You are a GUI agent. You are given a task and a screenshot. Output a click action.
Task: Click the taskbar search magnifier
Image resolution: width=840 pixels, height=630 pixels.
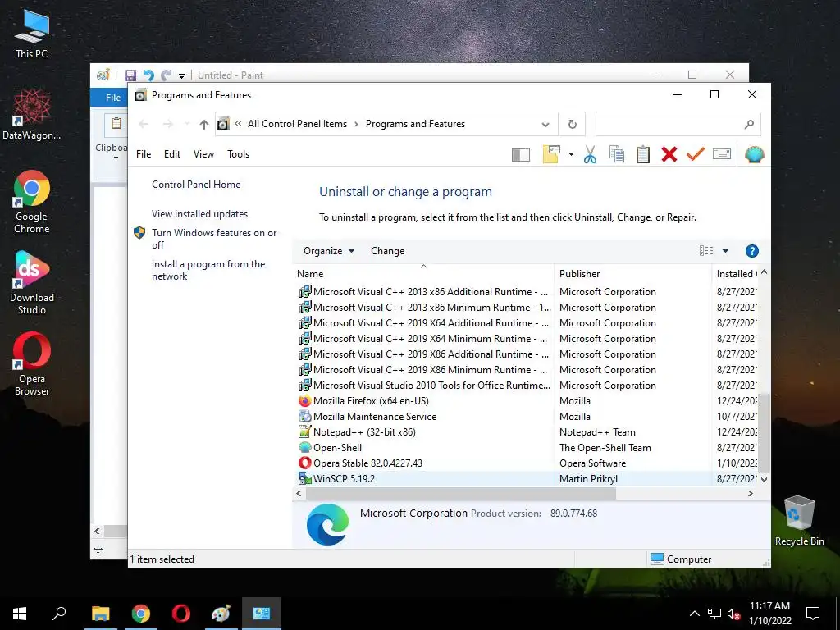[x=59, y=614]
